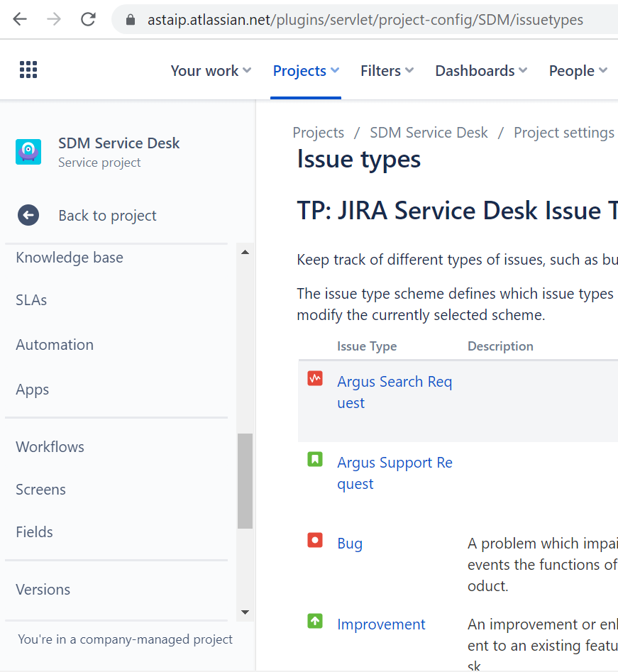Open Fields in the sidebar
618x672 pixels.
point(34,532)
